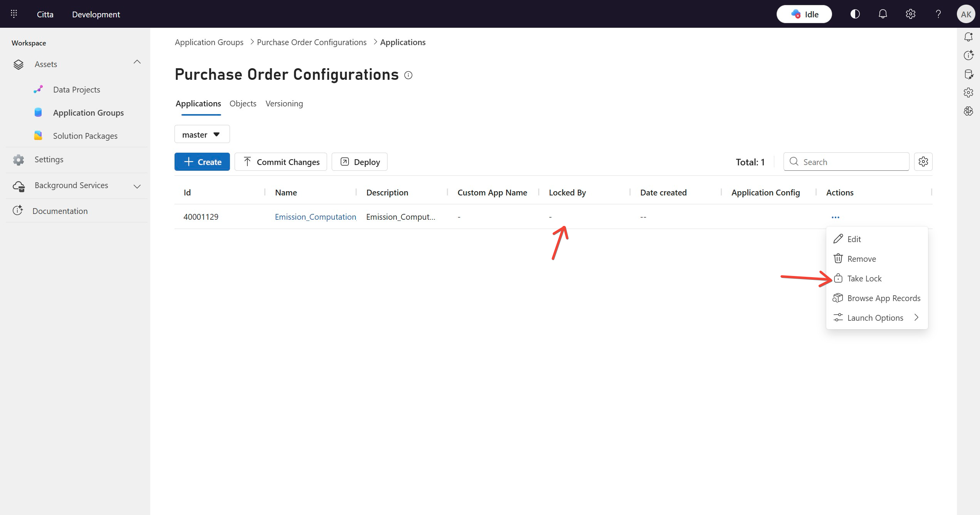980x515 pixels.
Task: Open the three-dots actions menu for row
Action: pos(835,217)
